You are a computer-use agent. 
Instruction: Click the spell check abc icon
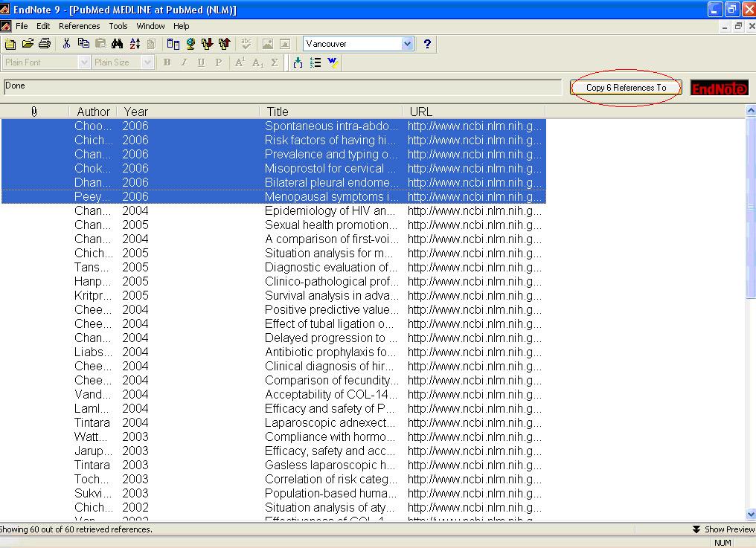pyautogui.click(x=246, y=44)
